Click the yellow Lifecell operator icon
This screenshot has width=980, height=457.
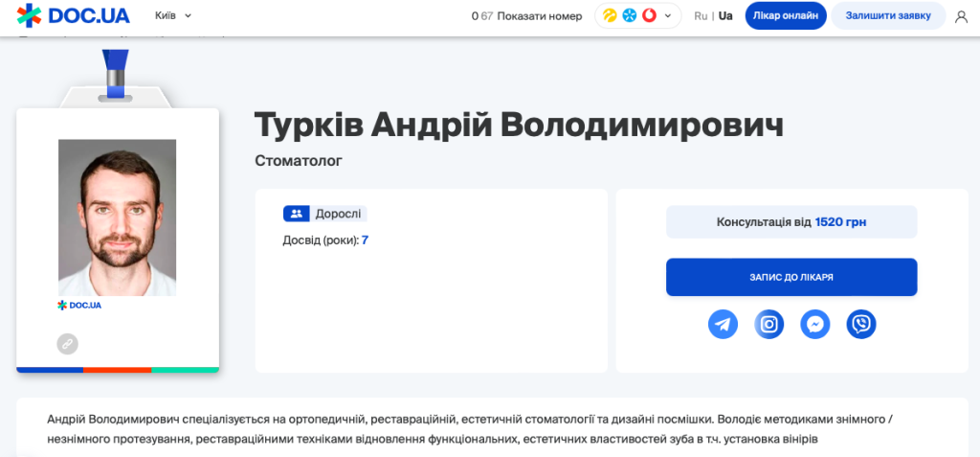tap(610, 16)
